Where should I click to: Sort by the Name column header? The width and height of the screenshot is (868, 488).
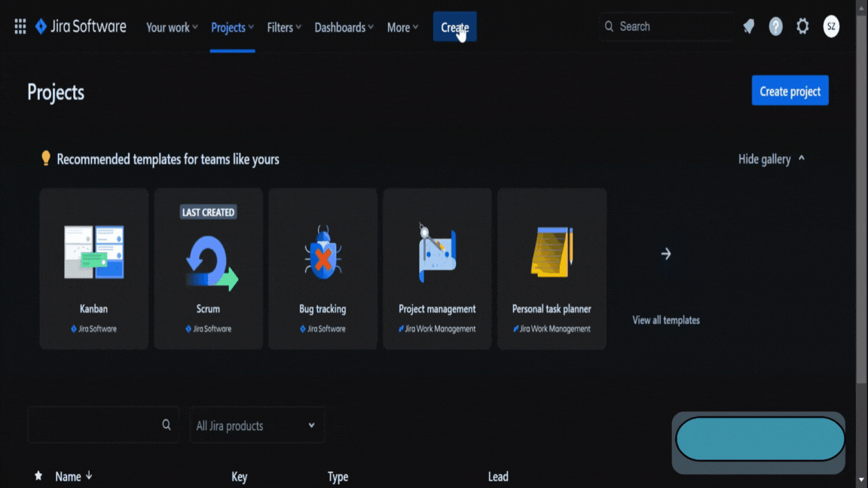74,477
